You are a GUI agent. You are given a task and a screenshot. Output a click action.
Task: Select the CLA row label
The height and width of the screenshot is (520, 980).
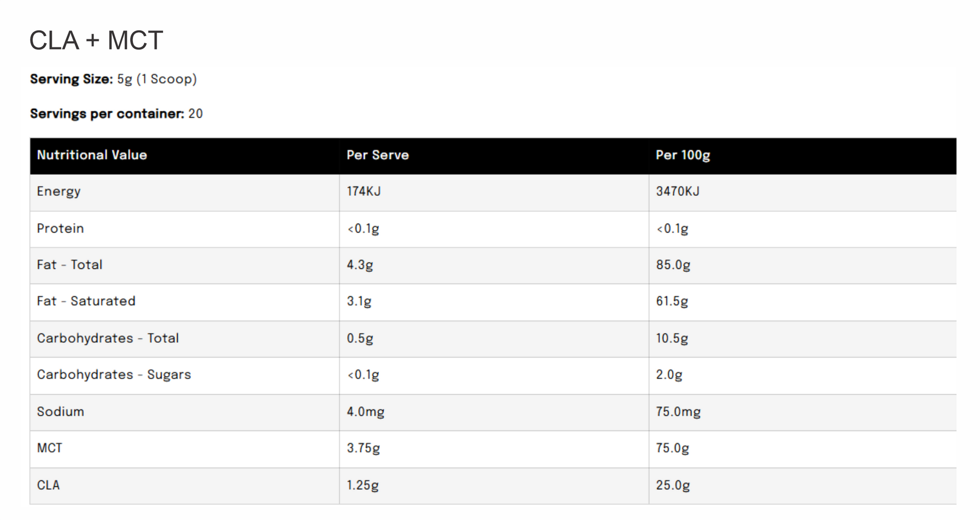tap(48, 485)
